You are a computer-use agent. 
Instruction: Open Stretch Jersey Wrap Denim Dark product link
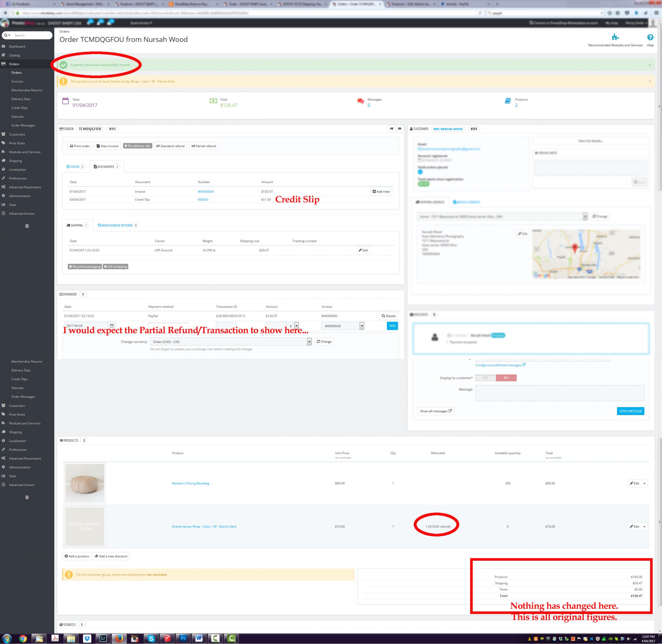tap(204, 527)
